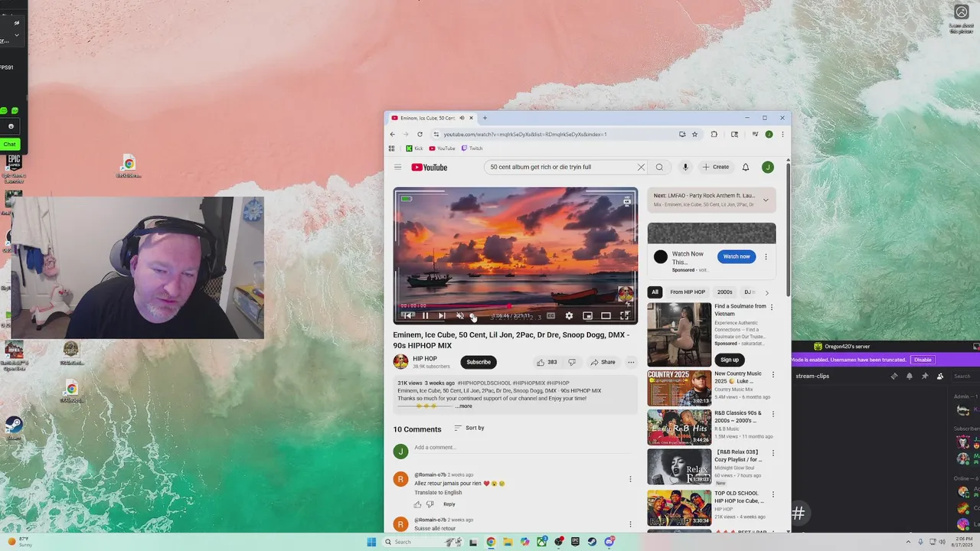The image size is (980, 551).
Task: Open the Twitch bookmark
Action: [472, 148]
